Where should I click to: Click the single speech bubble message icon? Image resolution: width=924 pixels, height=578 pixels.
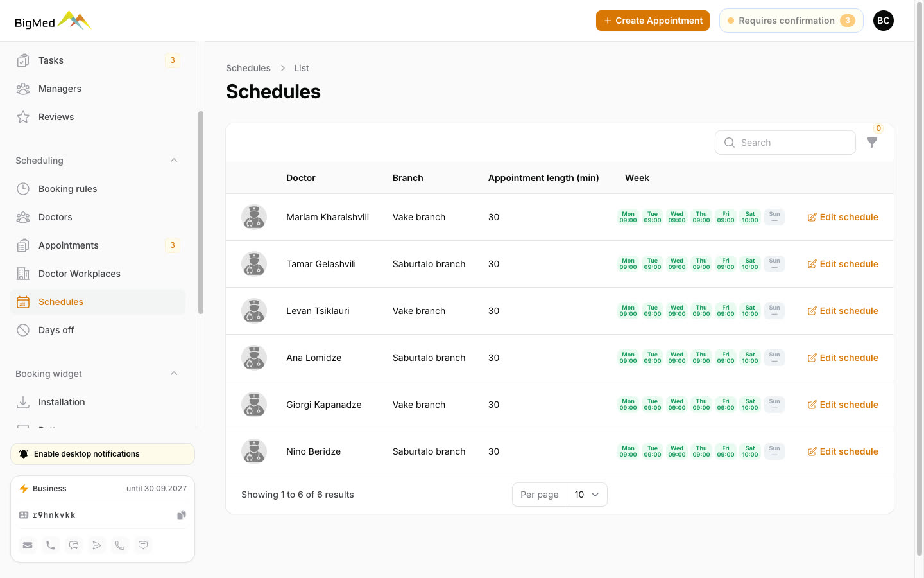(143, 545)
